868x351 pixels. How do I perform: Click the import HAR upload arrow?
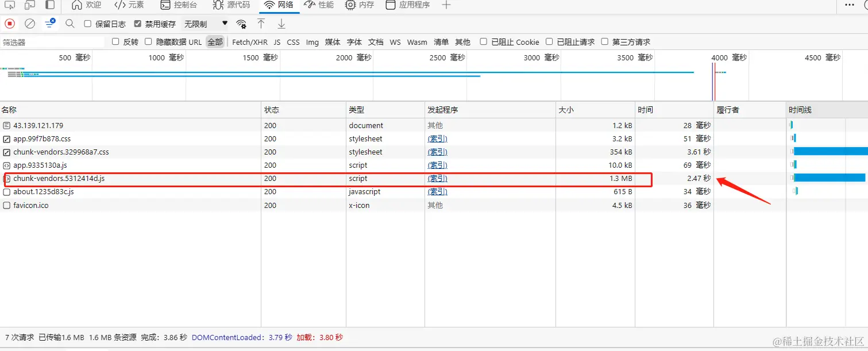pos(261,24)
